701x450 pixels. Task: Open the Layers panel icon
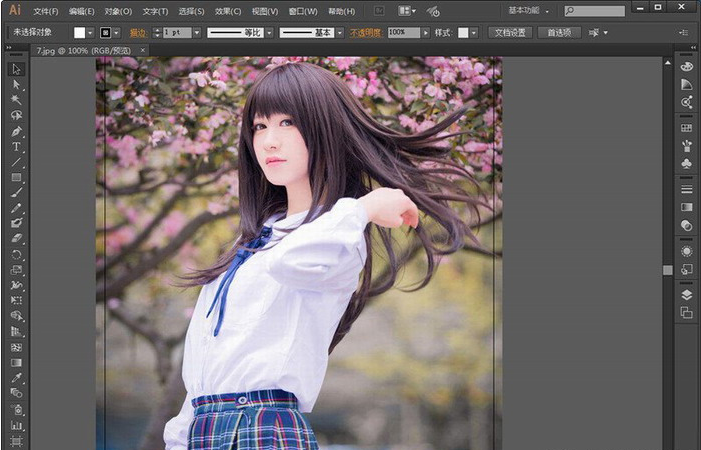tap(686, 295)
